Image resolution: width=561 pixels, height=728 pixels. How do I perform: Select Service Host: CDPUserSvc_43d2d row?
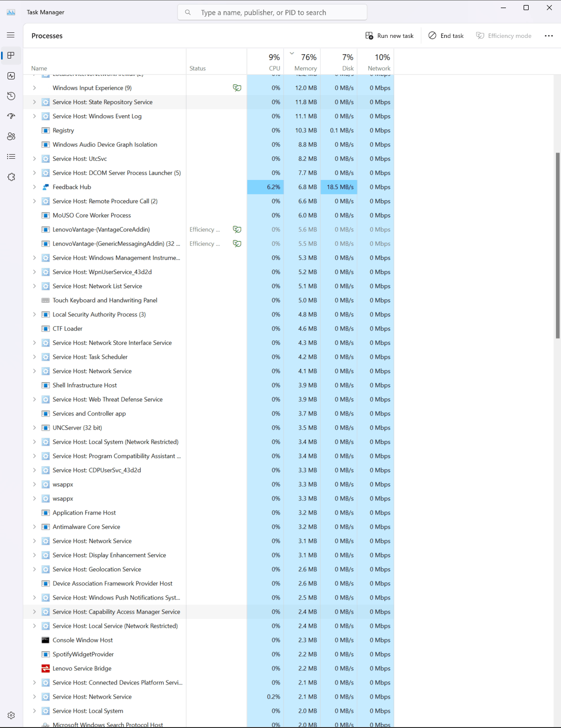pos(209,470)
